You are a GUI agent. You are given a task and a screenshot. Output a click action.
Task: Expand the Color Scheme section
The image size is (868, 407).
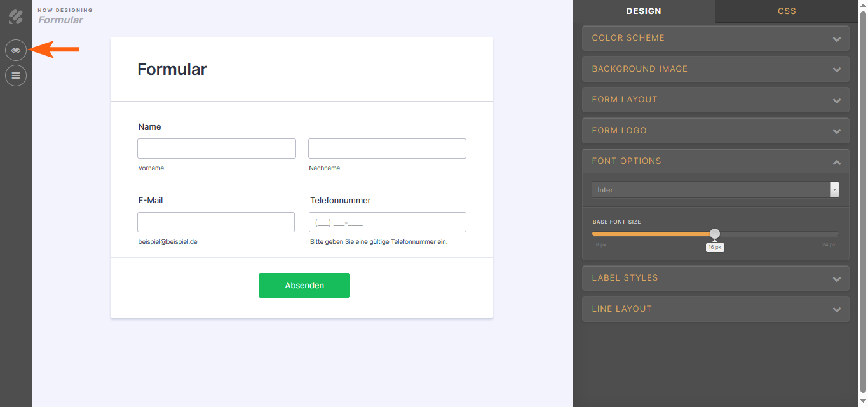(715, 38)
